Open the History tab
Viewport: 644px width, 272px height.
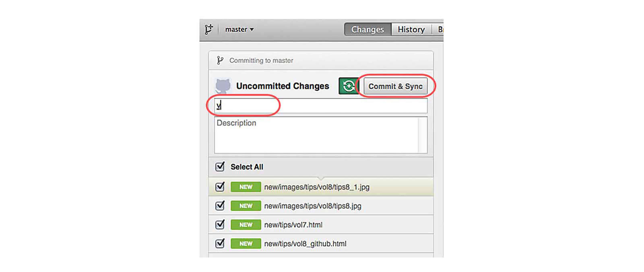pos(411,30)
